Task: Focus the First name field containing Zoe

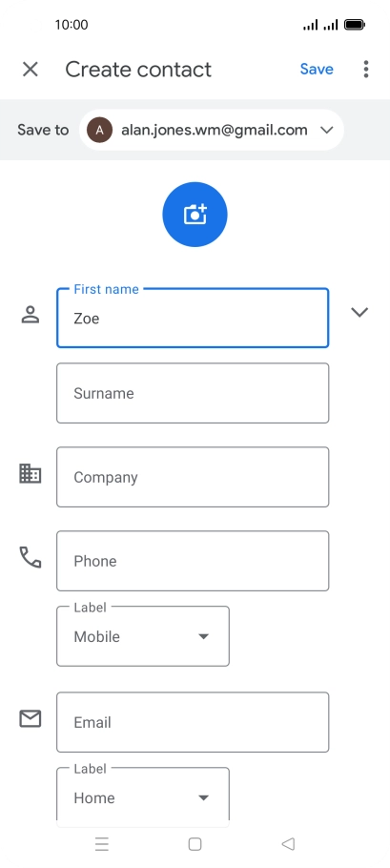Action: pyautogui.click(x=193, y=318)
